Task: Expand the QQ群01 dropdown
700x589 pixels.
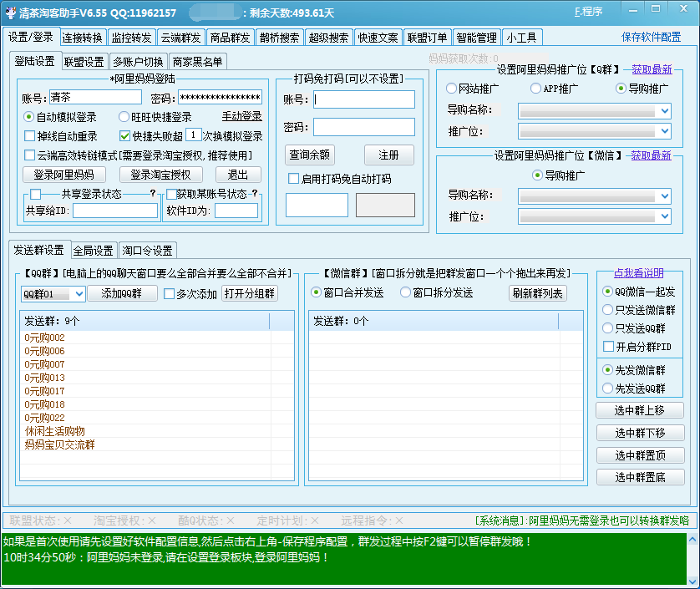Action: pos(79,294)
